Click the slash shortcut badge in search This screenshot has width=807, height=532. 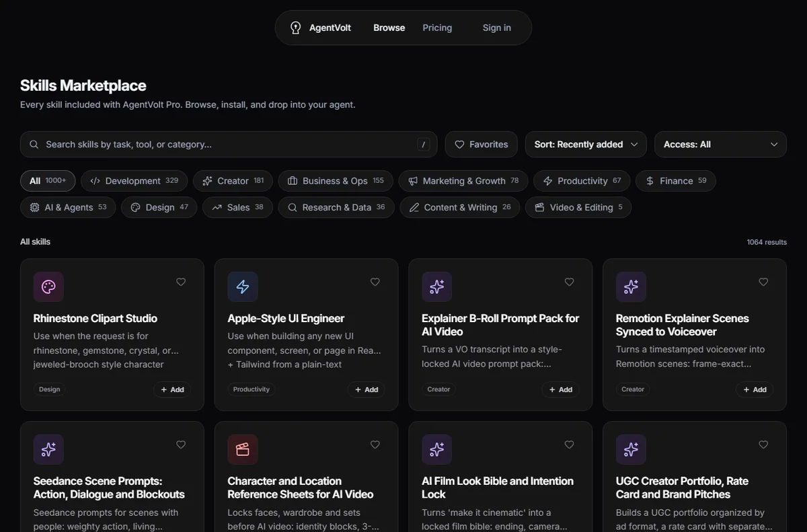[x=423, y=144]
